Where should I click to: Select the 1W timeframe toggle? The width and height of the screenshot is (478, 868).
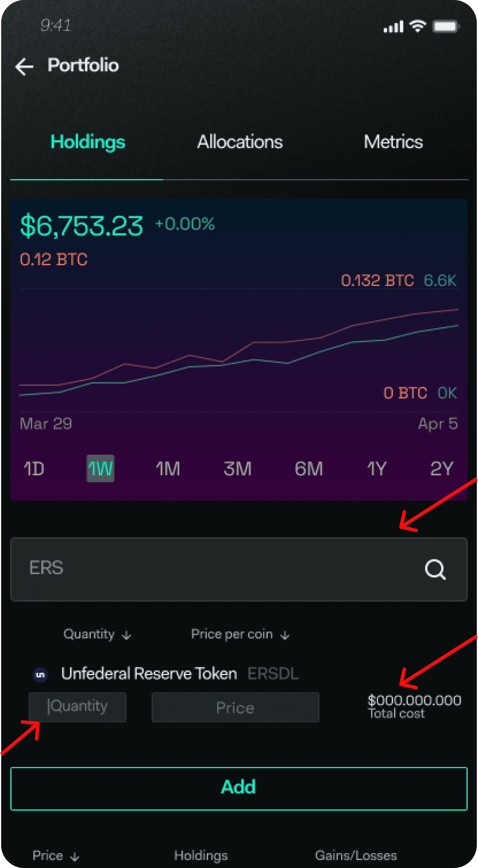101,469
